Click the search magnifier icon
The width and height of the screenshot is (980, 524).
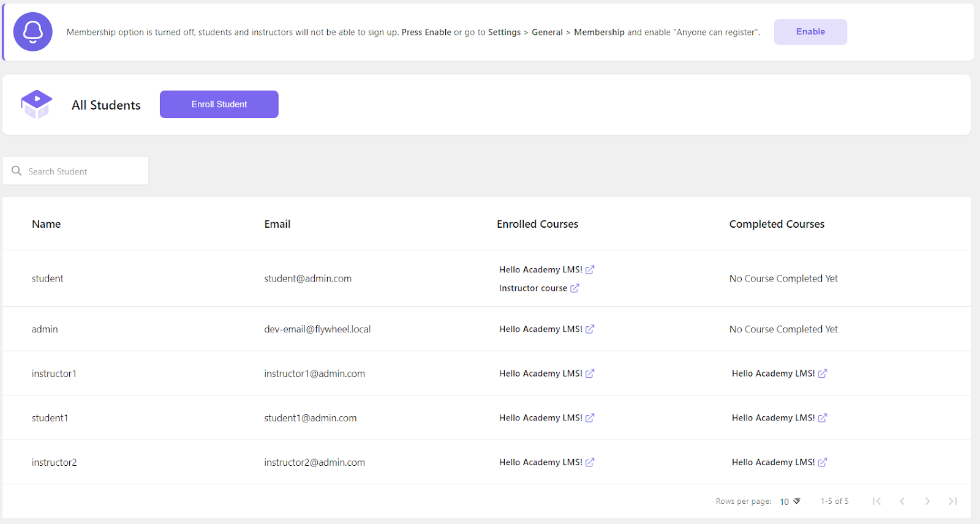(x=17, y=171)
